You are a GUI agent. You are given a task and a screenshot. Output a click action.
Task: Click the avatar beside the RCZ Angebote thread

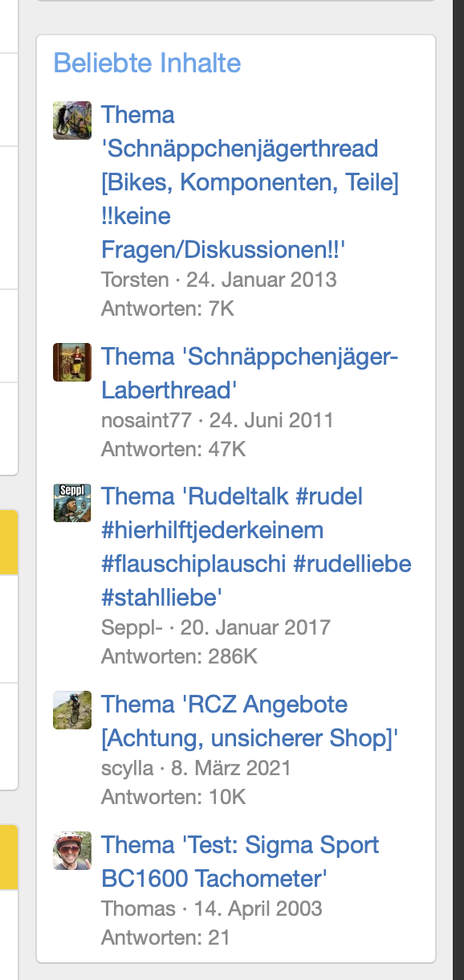point(71,710)
